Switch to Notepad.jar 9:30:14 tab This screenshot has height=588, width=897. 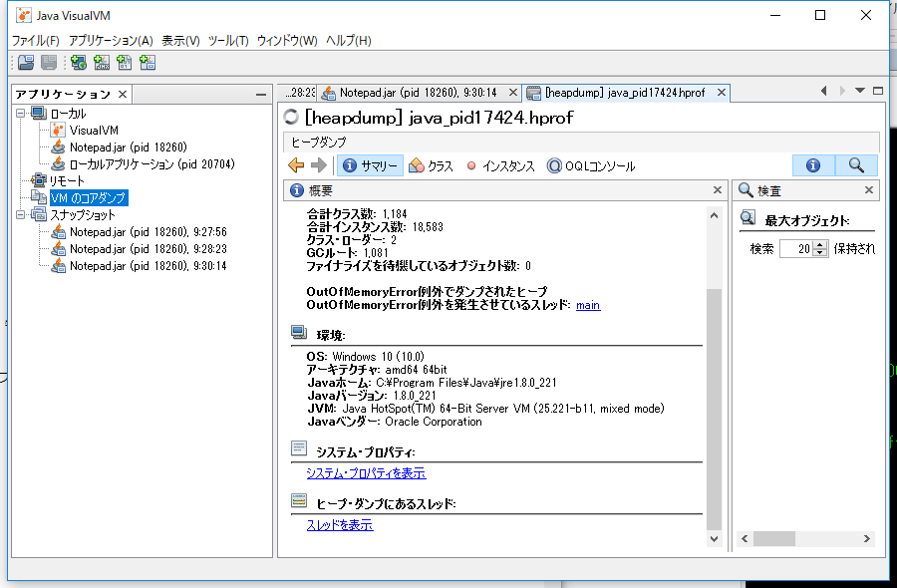point(419,93)
